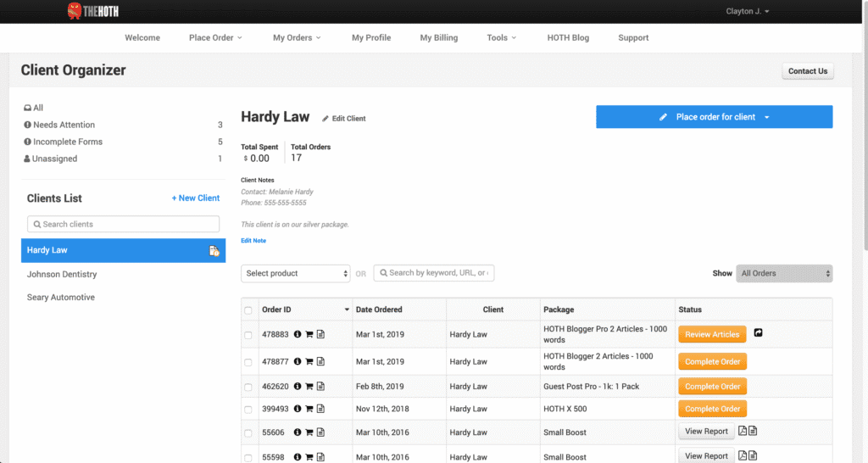Click the Search clients field

123,224
